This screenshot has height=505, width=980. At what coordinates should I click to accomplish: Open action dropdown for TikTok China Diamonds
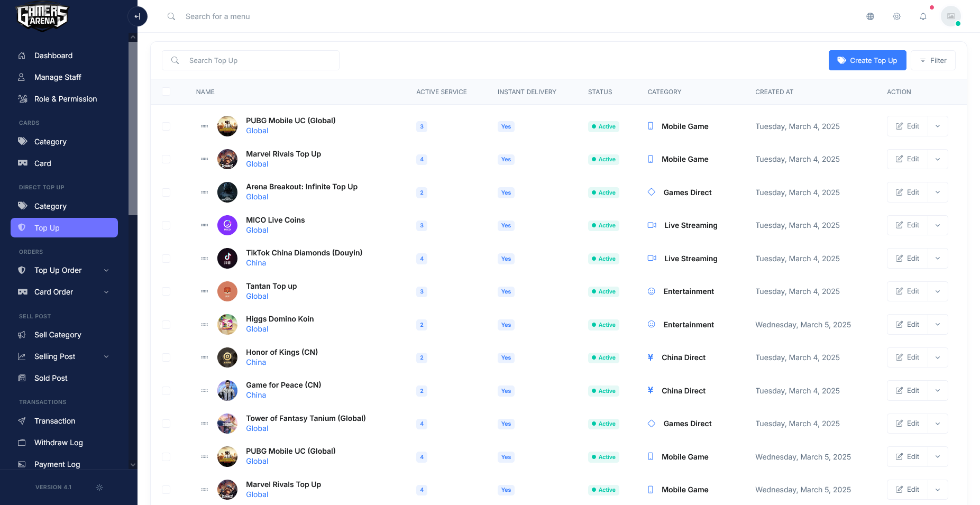point(938,259)
